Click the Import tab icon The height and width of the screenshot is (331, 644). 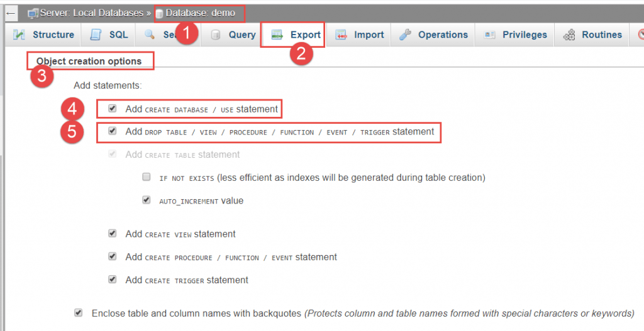pos(341,35)
